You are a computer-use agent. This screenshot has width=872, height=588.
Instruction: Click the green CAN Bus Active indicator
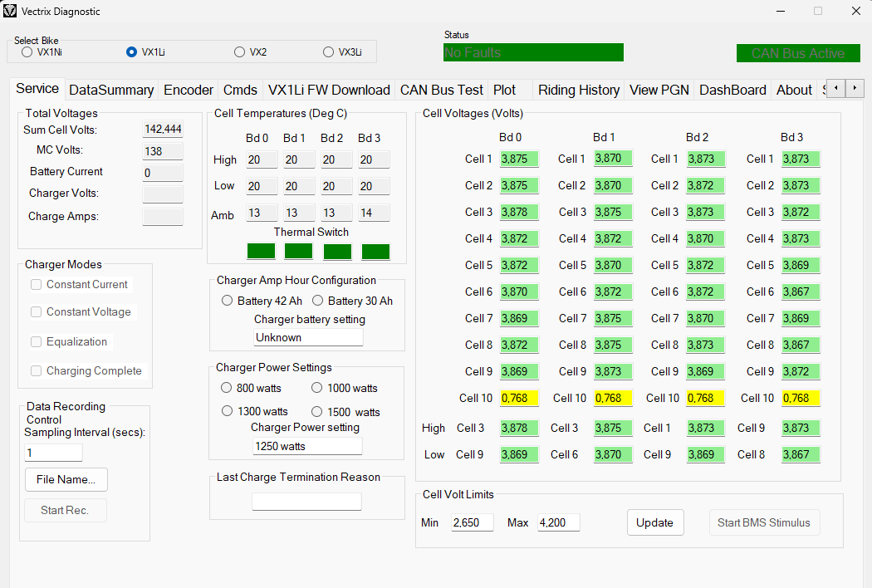click(x=797, y=53)
